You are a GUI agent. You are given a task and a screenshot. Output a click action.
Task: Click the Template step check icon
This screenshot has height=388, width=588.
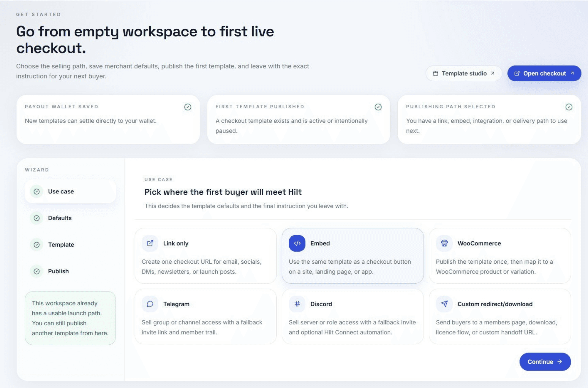[x=37, y=245]
